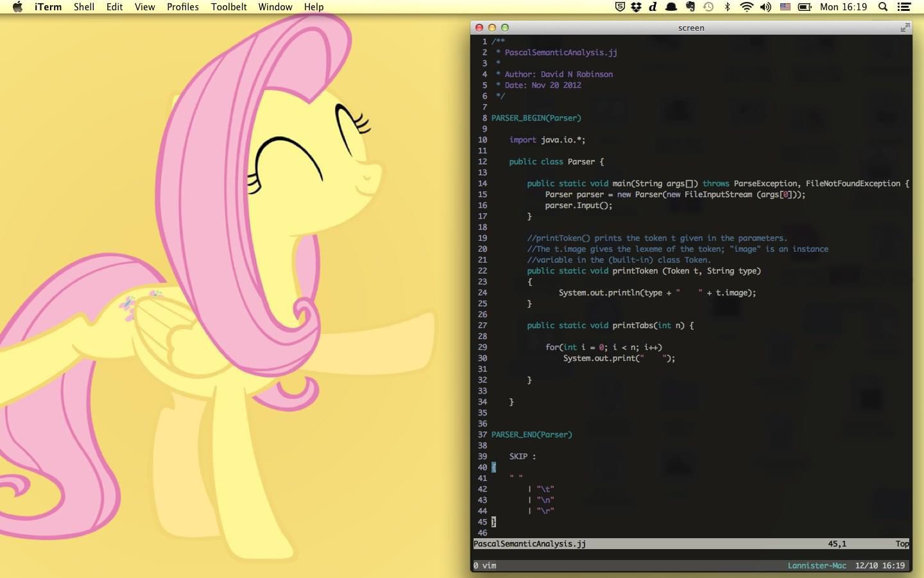Viewport: 924px width, 578px height.
Task: Click 'printTabs(int n) {' on line 27
Action: click(x=653, y=326)
